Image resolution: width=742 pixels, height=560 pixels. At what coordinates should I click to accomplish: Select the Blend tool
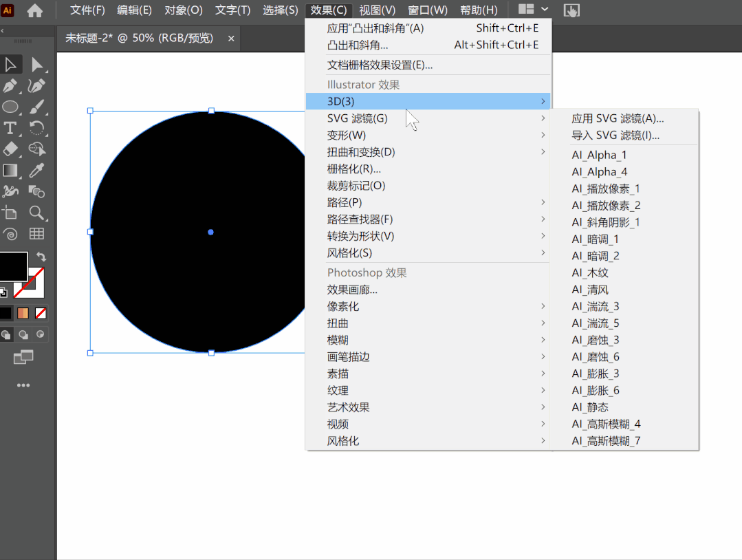[36, 191]
